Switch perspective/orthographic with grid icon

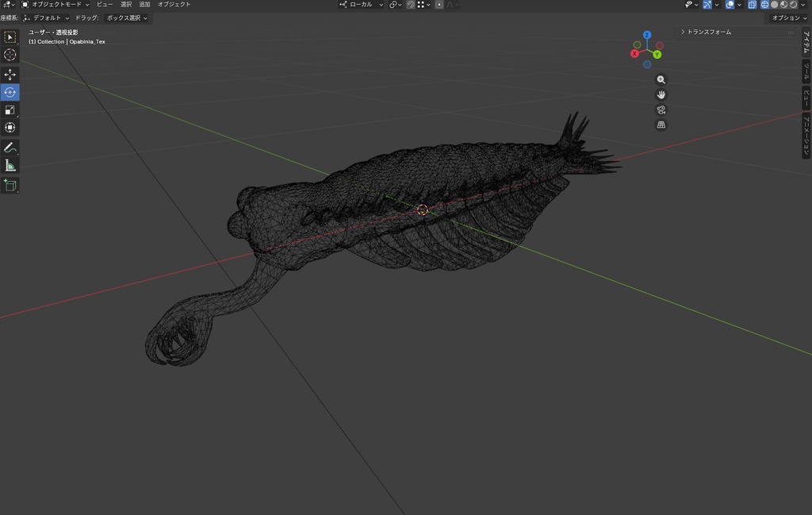click(661, 125)
